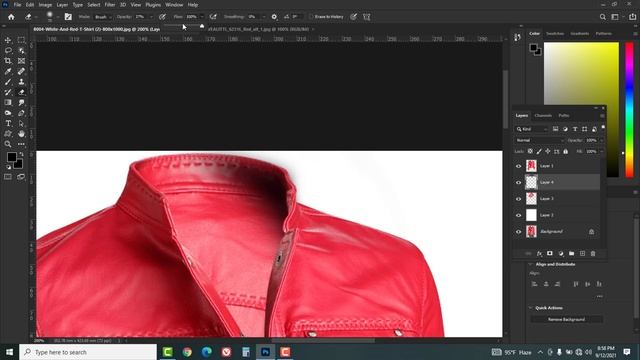Select the Clone Stamp tool
This screenshot has height=360, width=640.
coord(21,82)
